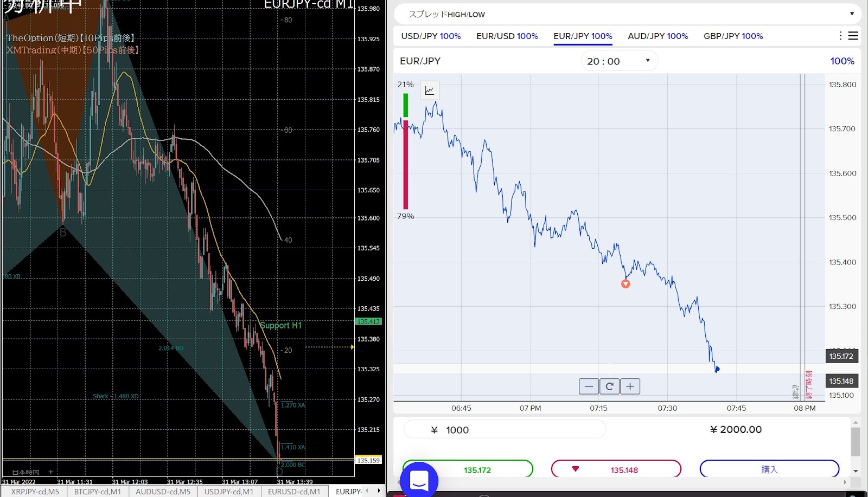This screenshot has height=497, width=868.
Task: Click the three-dot more options icon
Action: [x=840, y=36]
